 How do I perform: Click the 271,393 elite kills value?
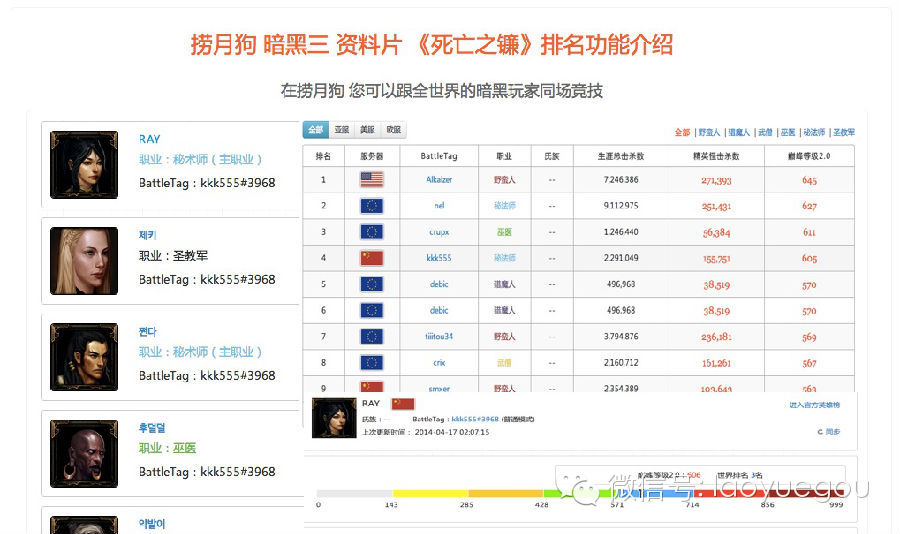[x=716, y=180]
